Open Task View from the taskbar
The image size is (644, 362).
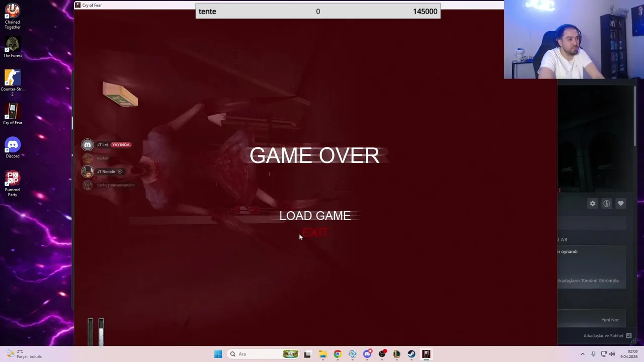(x=307, y=354)
